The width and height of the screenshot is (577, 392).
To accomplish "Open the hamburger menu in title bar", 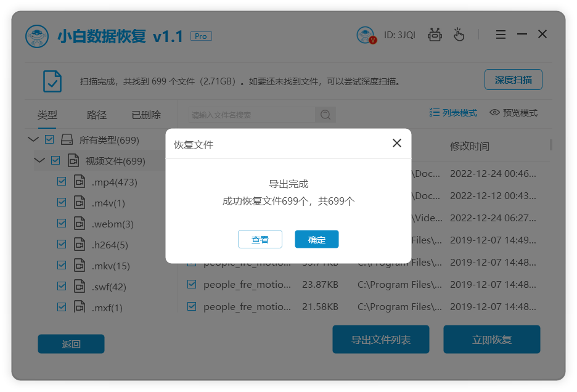I will [501, 35].
